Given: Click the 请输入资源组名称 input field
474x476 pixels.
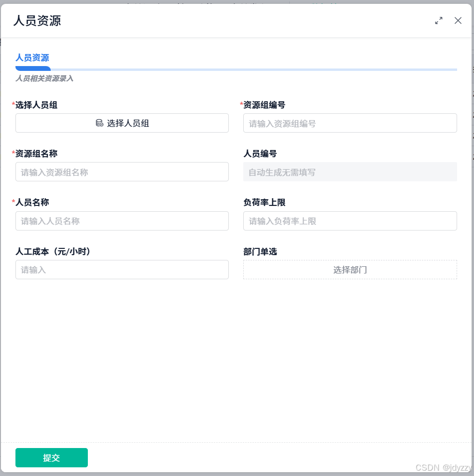Looking at the screenshot, I should pyautogui.click(x=122, y=172).
